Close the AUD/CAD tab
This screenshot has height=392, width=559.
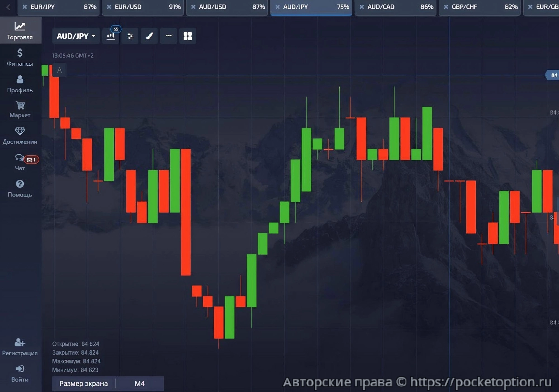362,7
